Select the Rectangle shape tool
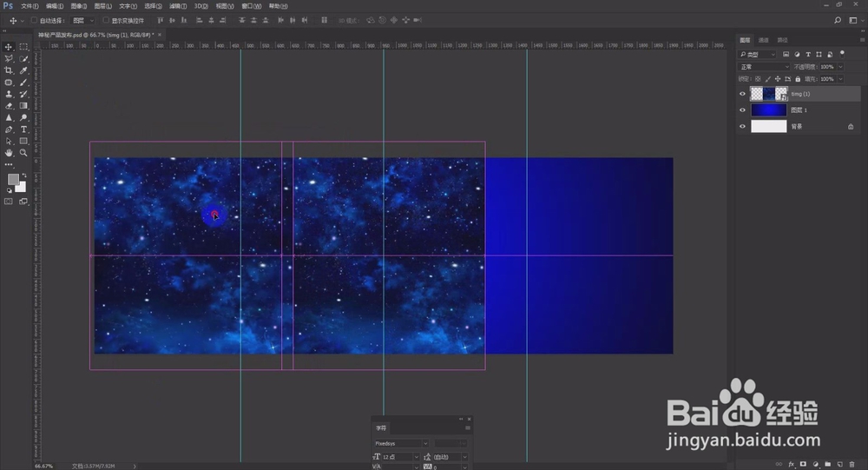This screenshot has height=470, width=868. click(23, 142)
